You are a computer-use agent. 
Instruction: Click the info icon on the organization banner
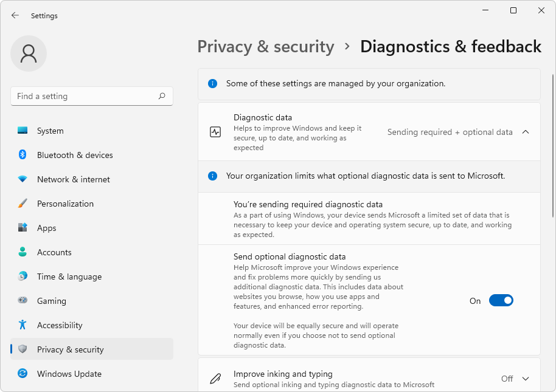(x=212, y=83)
